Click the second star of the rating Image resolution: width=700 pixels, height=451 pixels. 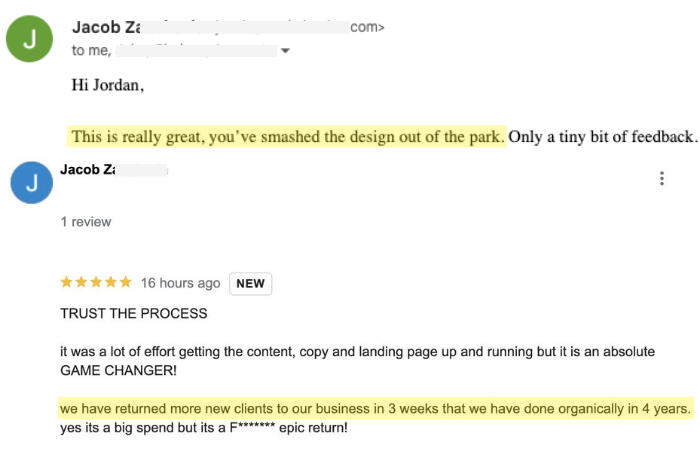(x=82, y=283)
